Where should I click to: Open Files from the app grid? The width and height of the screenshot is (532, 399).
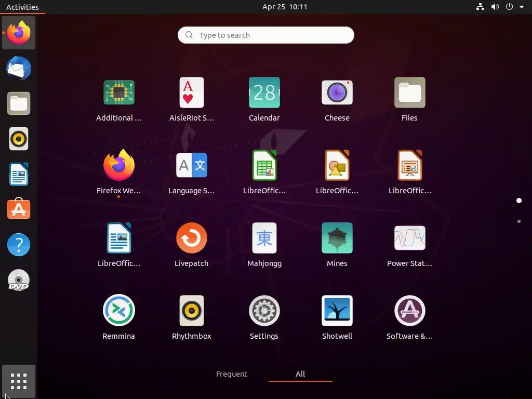point(409,92)
